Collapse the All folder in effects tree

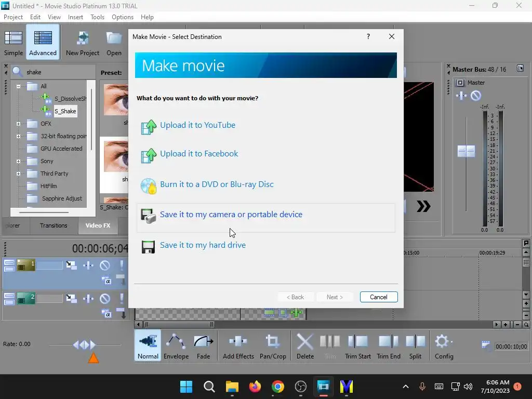pos(18,87)
